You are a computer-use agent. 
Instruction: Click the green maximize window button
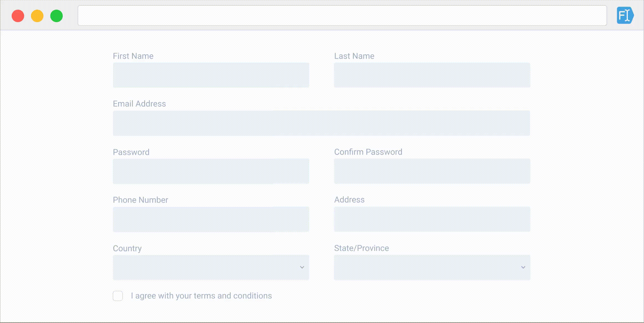56,16
